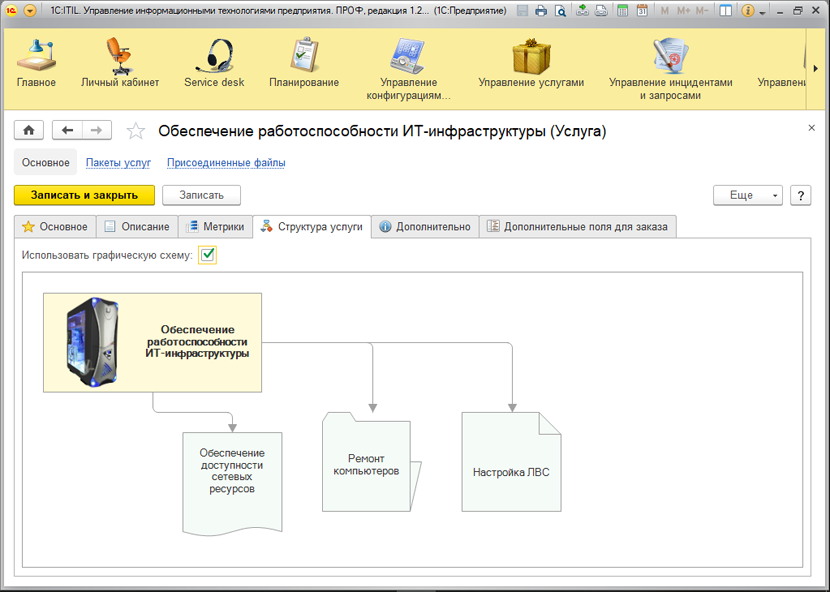
Task: Open the calendar icon in title bar
Action: pyautogui.click(x=641, y=11)
